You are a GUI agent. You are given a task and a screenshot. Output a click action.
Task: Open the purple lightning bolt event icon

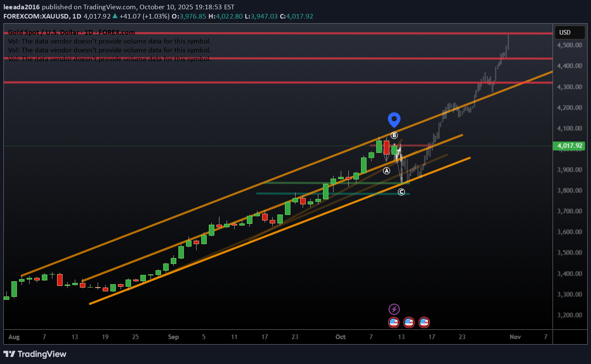pyautogui.click(x=394, y=310)
